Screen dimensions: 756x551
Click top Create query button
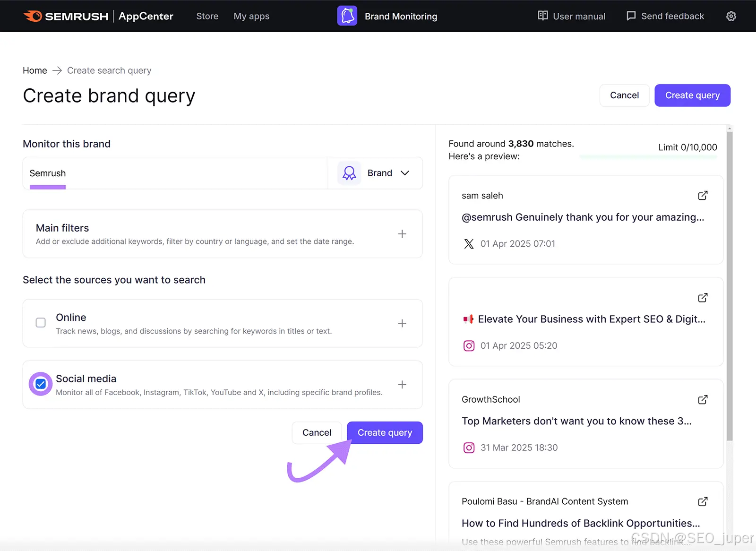[x=692, y=95]
